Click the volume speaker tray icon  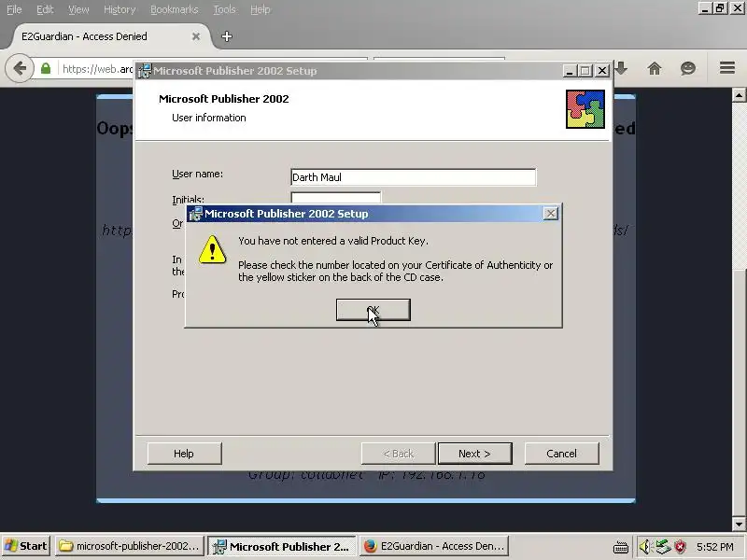[644, 547]
